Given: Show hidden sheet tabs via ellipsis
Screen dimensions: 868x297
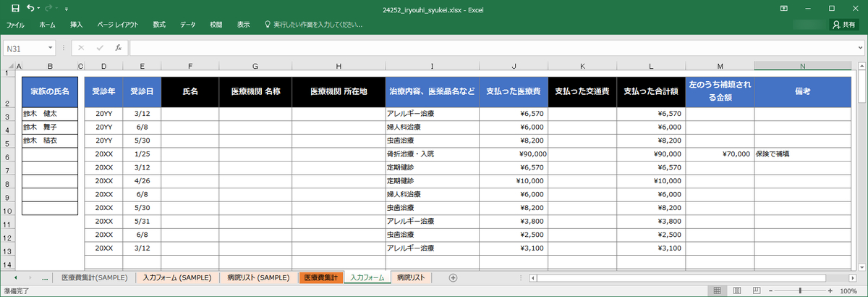Looking at the screenshot, I should (46, 277).
